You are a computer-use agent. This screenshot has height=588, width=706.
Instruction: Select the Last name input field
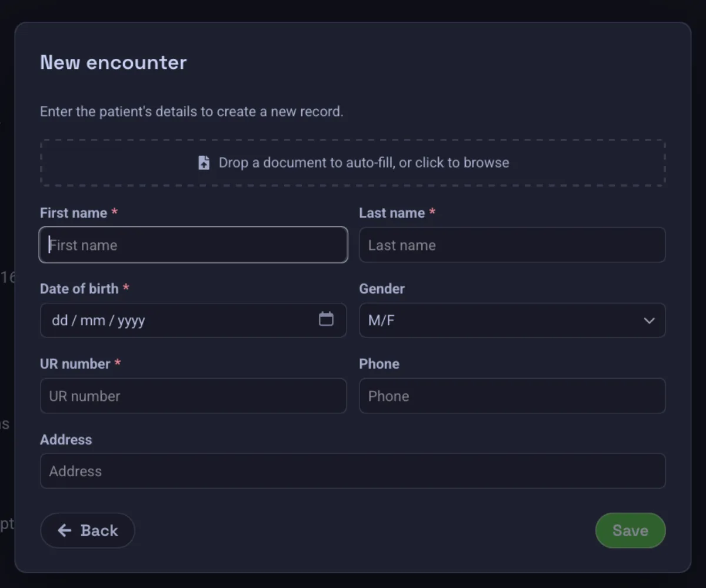point(512,245)
